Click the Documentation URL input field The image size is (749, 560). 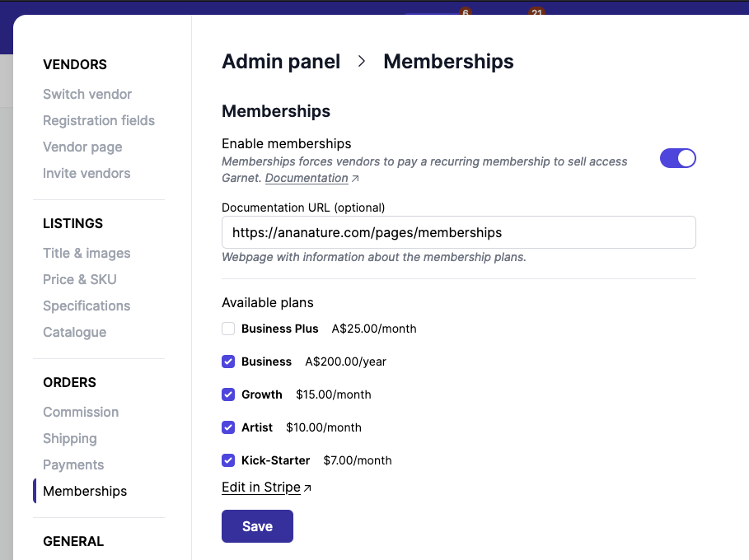tap(458, 232)
